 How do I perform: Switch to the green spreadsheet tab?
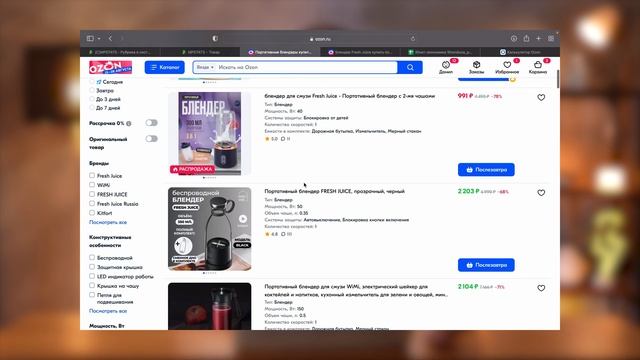point(440,52)
